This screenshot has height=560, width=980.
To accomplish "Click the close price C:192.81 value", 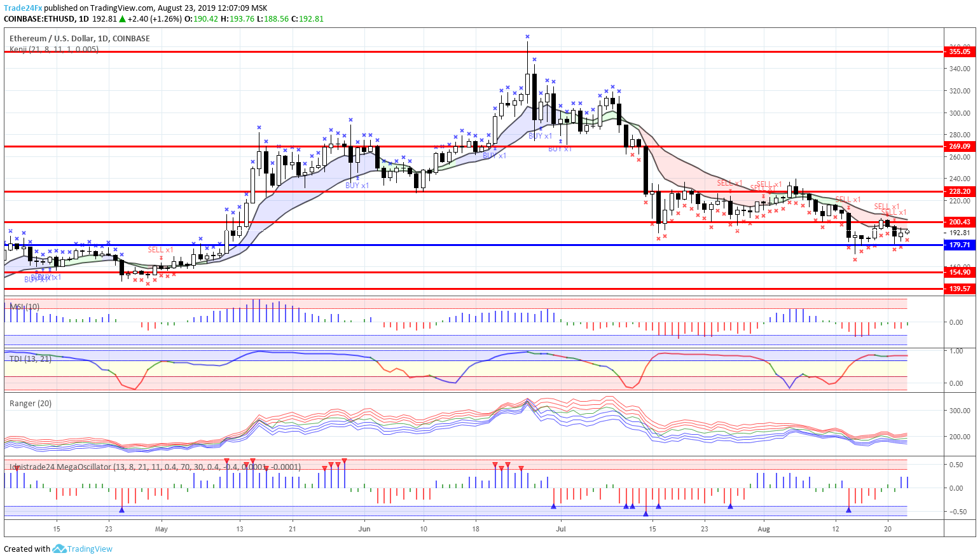I will tap(307, 19).
